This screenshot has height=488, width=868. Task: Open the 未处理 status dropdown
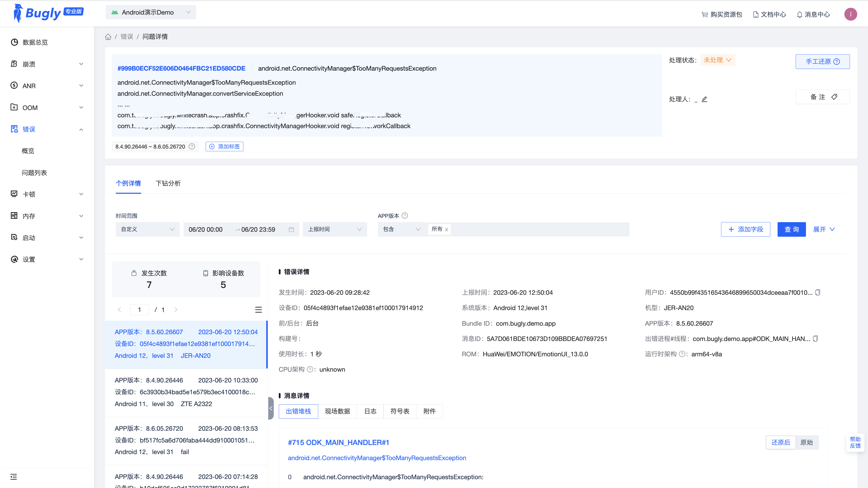(x=718, y=60)
